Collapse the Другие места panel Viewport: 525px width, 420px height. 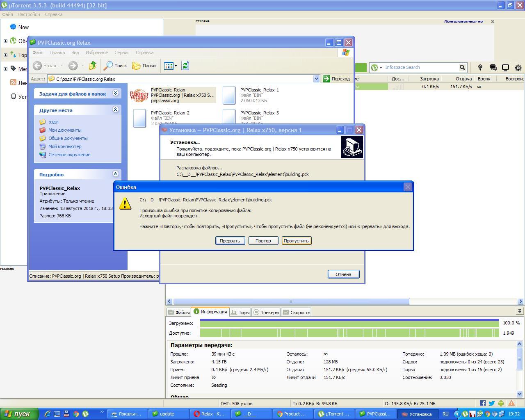click(115, 110)
